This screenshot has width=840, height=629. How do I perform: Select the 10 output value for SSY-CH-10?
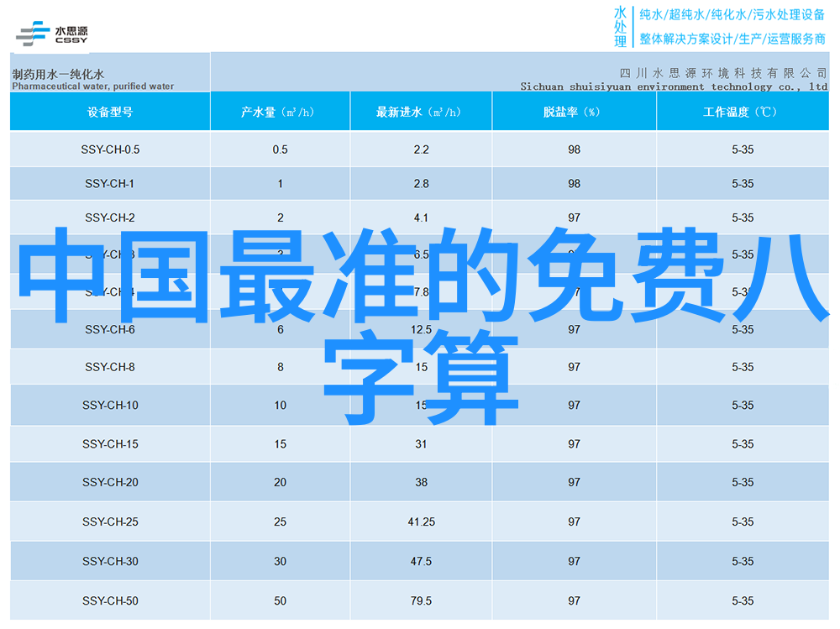pyautogui.click(x=281, y=405)
